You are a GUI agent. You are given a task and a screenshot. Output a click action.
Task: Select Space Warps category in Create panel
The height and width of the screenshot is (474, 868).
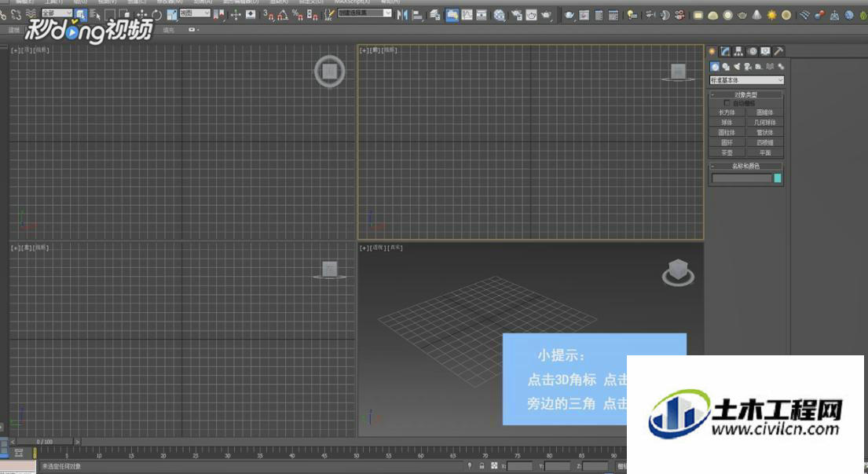tap(770, 67)
